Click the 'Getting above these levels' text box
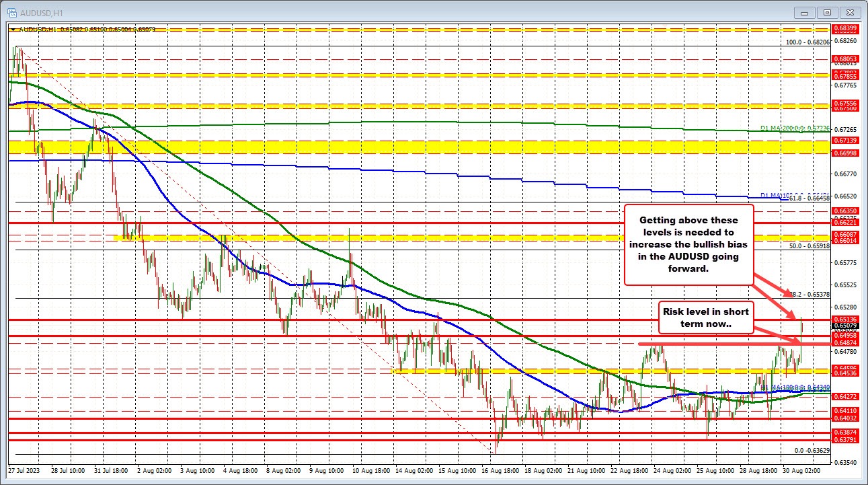Screen dimensions: 868x485 (688, 244)
